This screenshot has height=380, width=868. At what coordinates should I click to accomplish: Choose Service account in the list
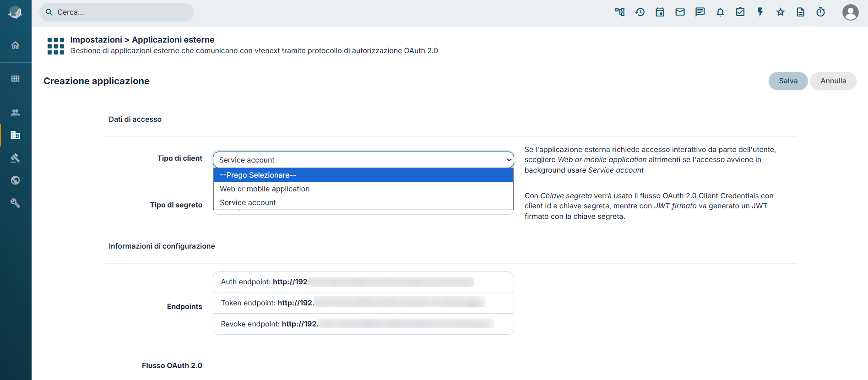tap(363, 202)
